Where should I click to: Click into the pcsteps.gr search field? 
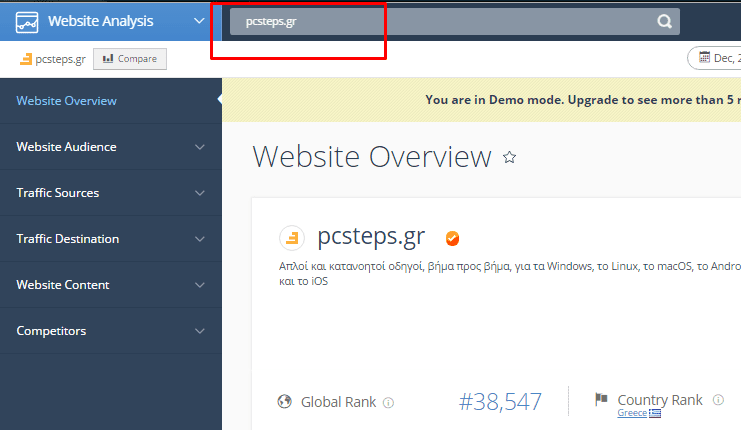(455, 21)
